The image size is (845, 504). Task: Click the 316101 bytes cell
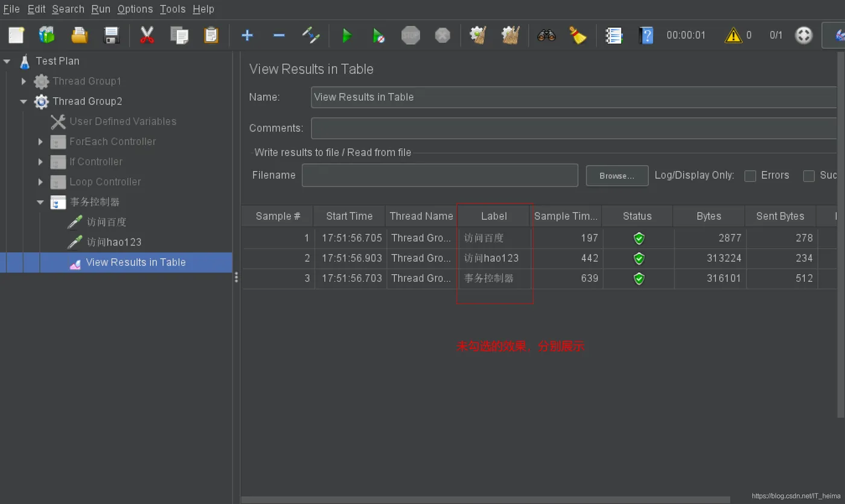(709, 278)
